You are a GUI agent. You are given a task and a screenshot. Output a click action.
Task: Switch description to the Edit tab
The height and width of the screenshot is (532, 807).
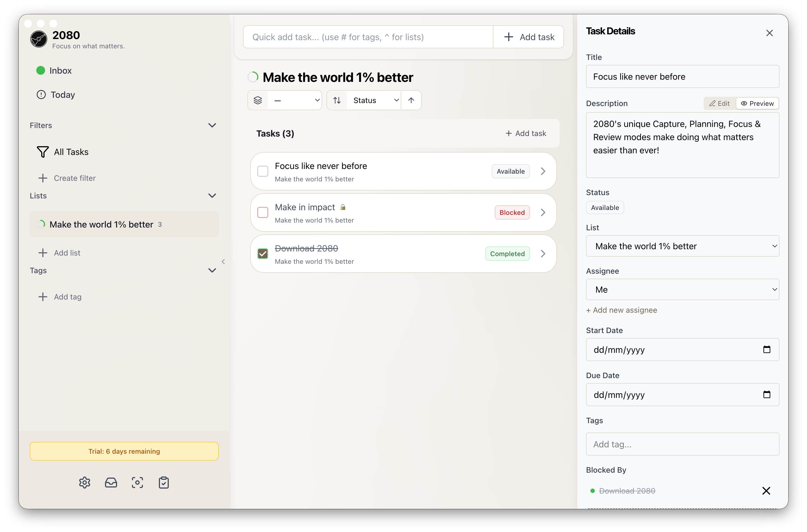pyautogui.click(x=719, y=104)
